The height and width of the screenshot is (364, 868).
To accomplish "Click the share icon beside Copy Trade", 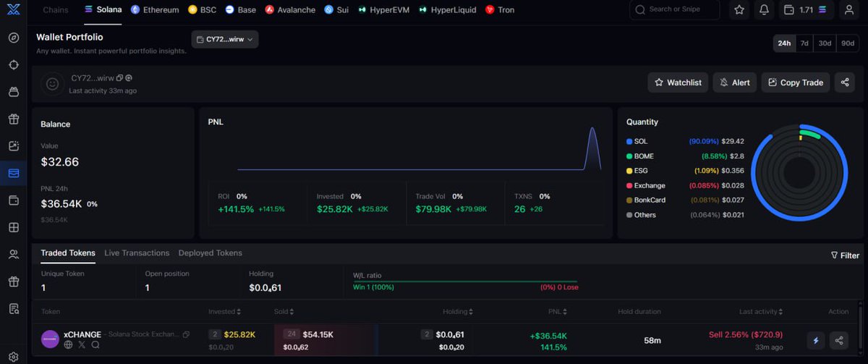I will (x=845, y=82).
